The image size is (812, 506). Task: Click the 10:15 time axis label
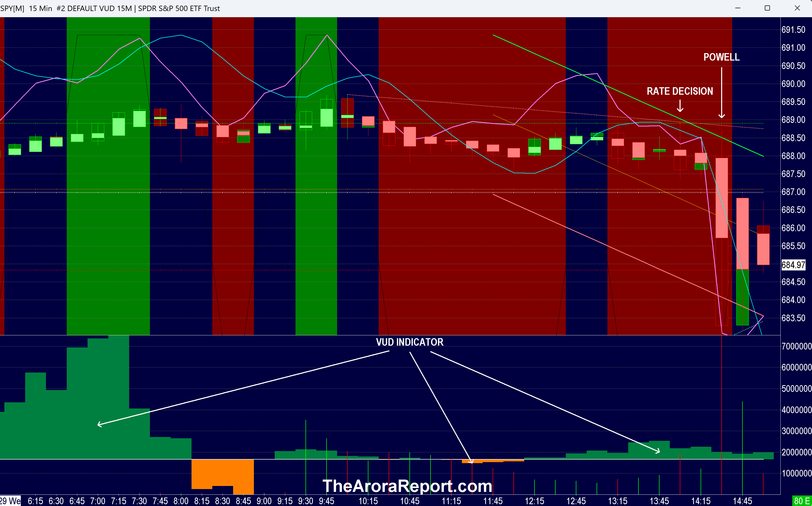368,501
